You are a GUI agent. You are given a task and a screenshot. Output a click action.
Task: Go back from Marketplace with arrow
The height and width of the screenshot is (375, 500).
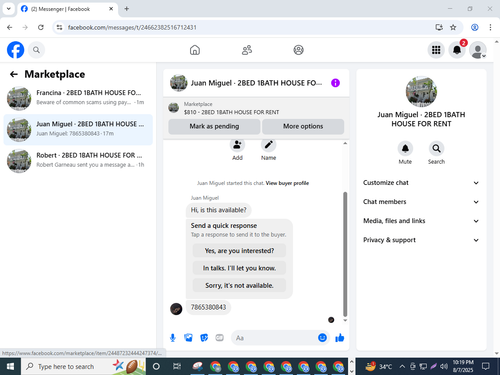coord(13,74)
